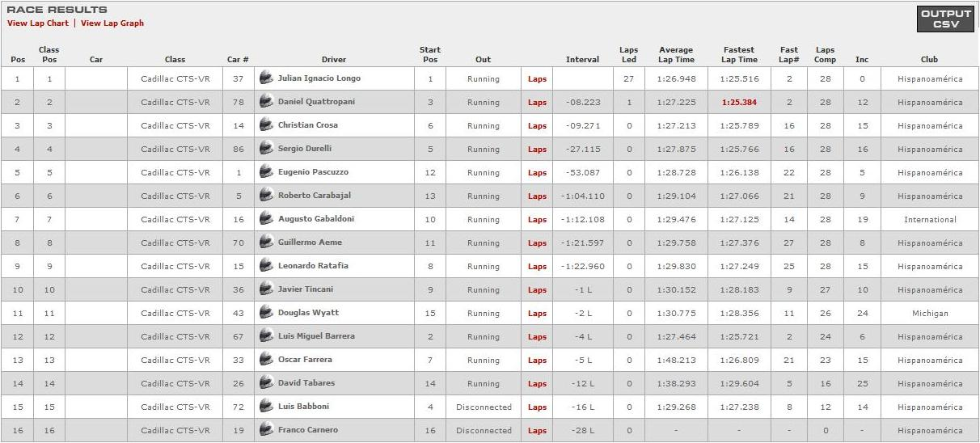Select the red 1:25.384 fastest lap time
The width and height of the screenshot is (980, 443).
tap(740, 103)
